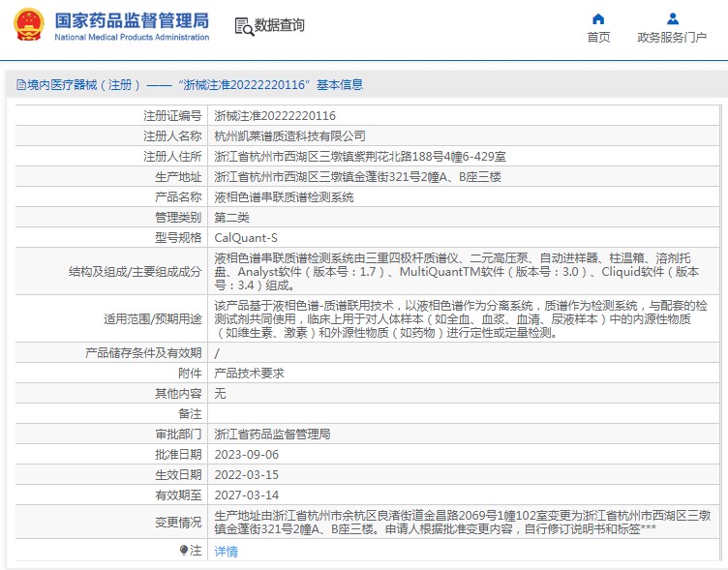Click the house icon above 首页
Viewport: 728px width, 570px height.
[598, 18]
